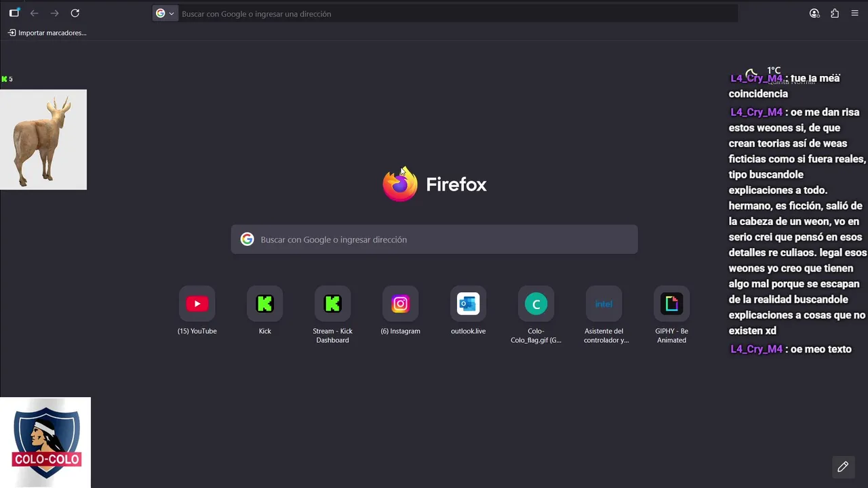
Task: Click the 'outlook.live' label text
Action: coord(469,331)
